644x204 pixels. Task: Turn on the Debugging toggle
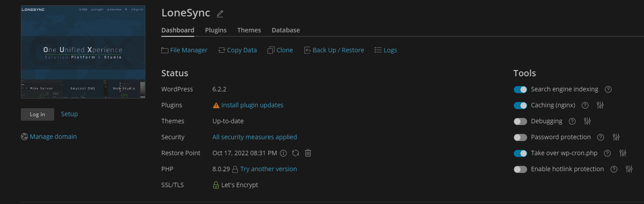[x=520, y=122]
